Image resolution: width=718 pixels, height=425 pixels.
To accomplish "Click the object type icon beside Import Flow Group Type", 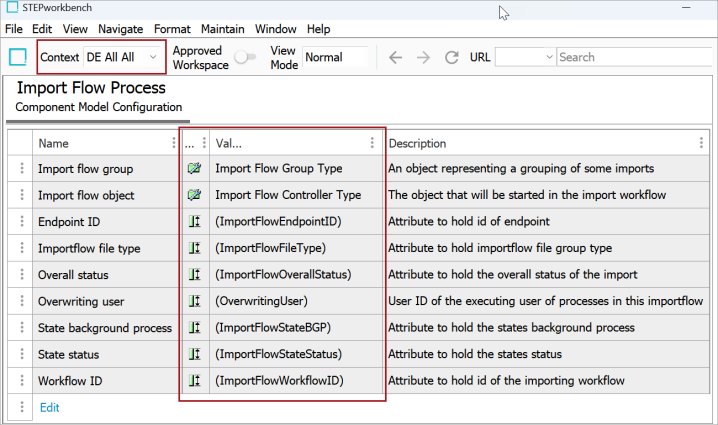I will [195, 169].
